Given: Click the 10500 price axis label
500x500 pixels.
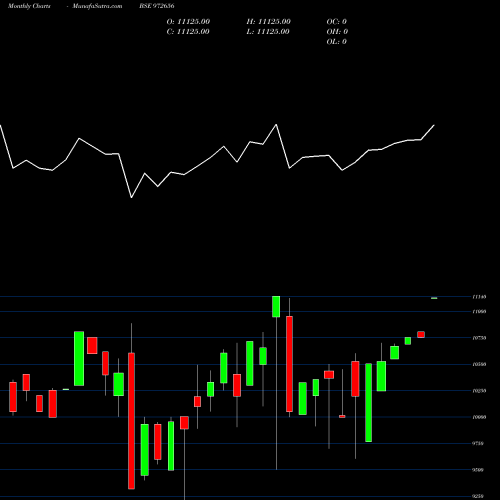Looking at the screenshot, I should click(479, 364).
